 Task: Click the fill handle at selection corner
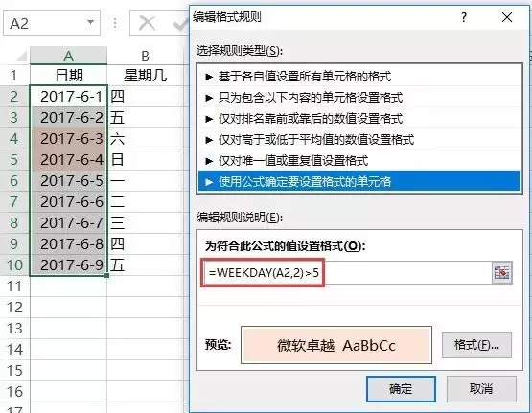[106, 275]
